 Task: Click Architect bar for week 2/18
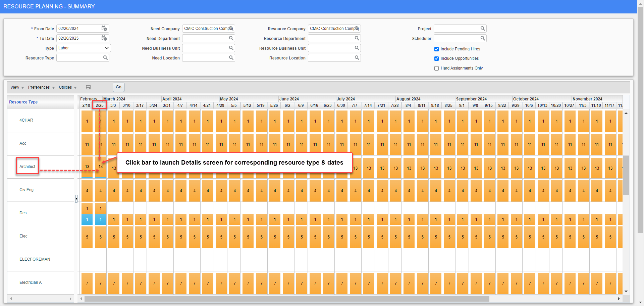[87, 167]
